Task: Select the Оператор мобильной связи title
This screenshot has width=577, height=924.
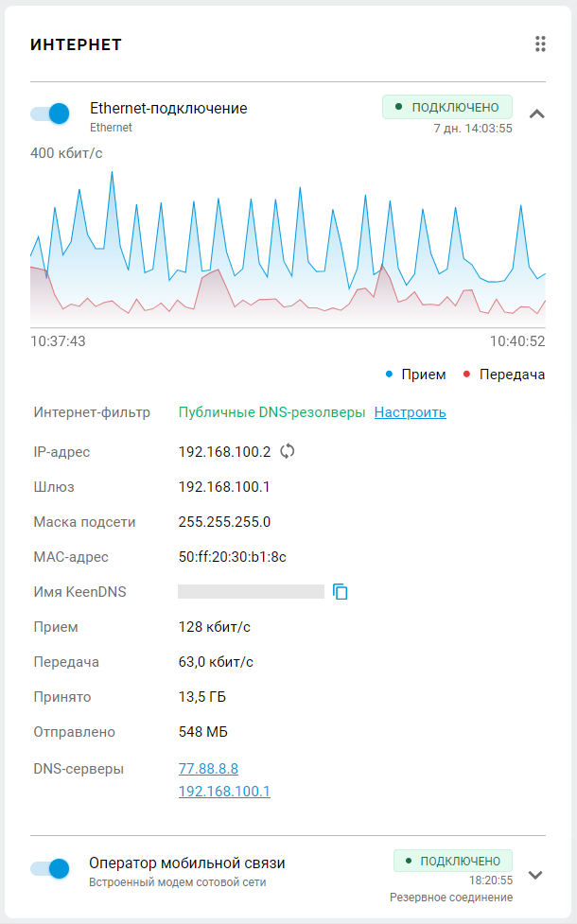Action: 186,863
